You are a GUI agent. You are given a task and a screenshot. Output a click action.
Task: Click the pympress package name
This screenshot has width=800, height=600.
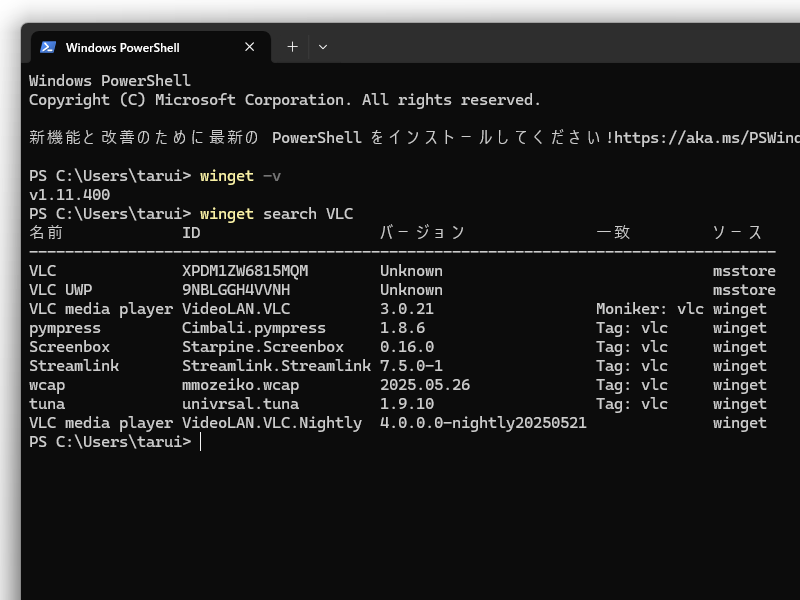64,327
